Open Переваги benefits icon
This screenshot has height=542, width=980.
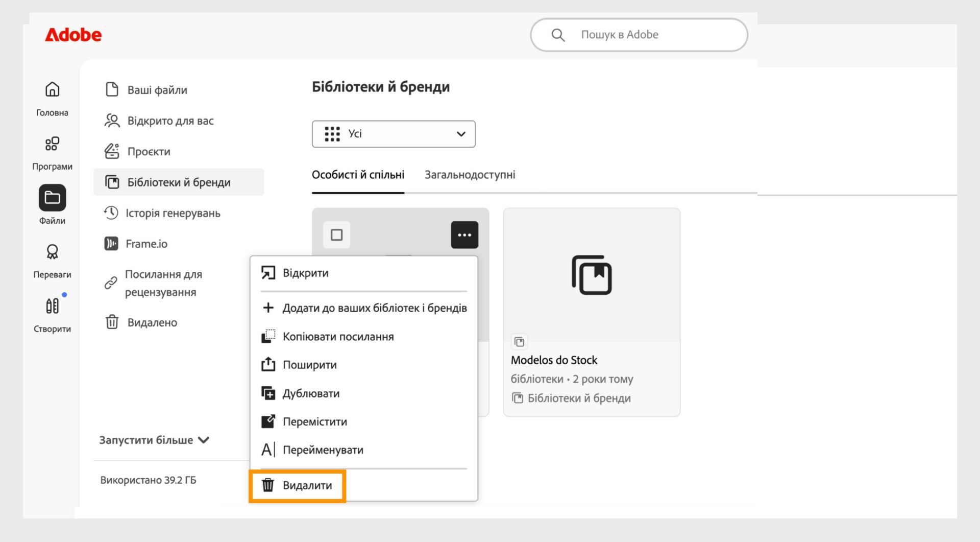tap(52, 252)
